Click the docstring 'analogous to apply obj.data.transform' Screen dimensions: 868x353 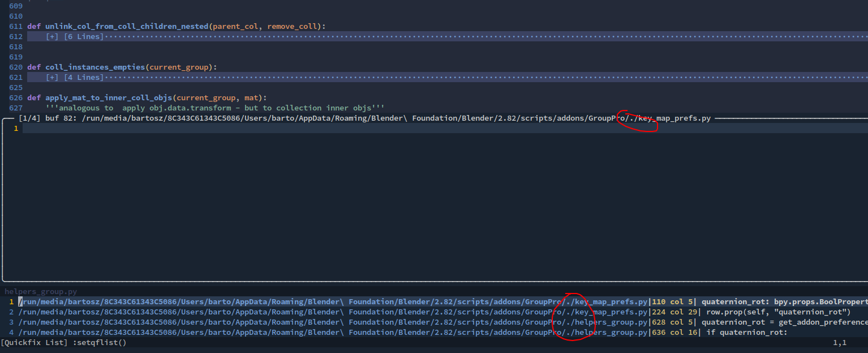click(x=215, y=108)
